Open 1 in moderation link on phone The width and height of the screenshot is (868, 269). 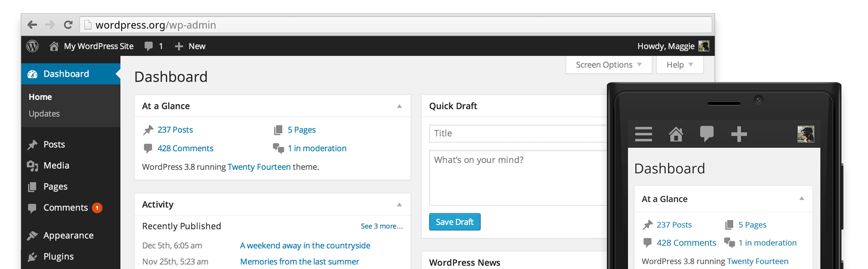pos(768,243)
